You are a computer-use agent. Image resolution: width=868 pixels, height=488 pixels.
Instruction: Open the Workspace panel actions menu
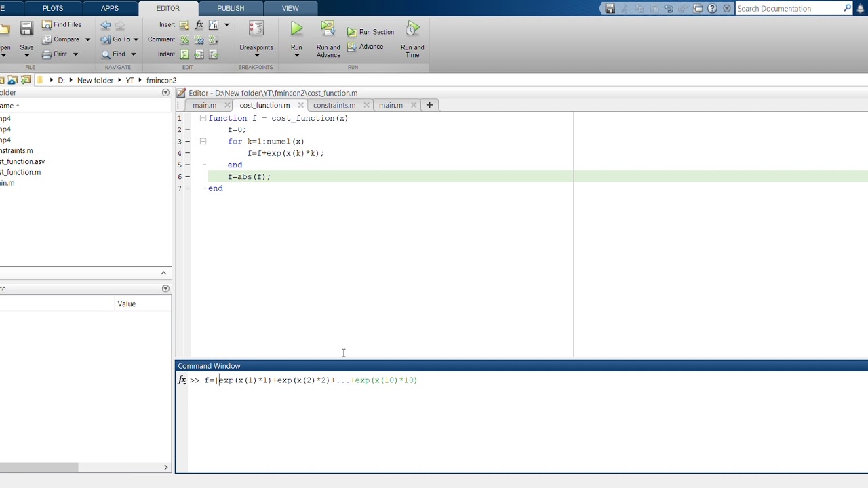[165, 289]
